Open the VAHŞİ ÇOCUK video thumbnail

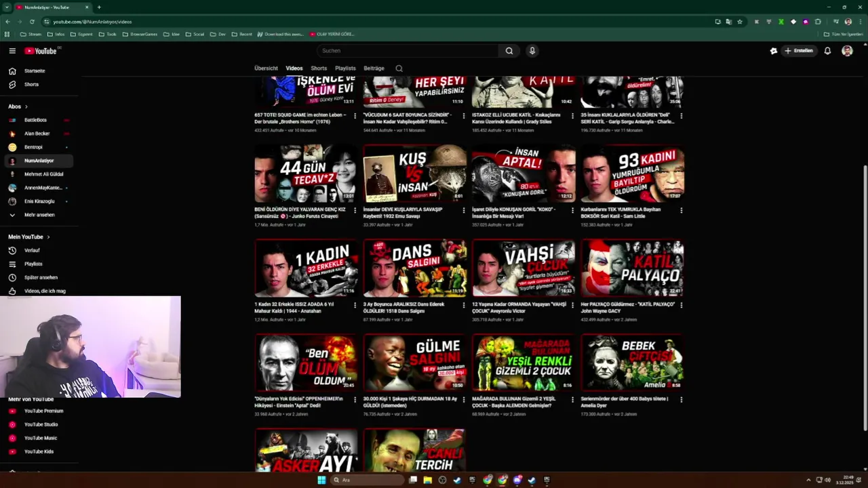tap(524, 268)
